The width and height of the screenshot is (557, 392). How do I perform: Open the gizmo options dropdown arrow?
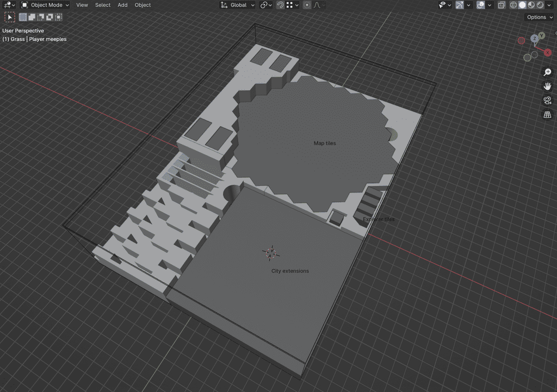(x=468, y=5)
